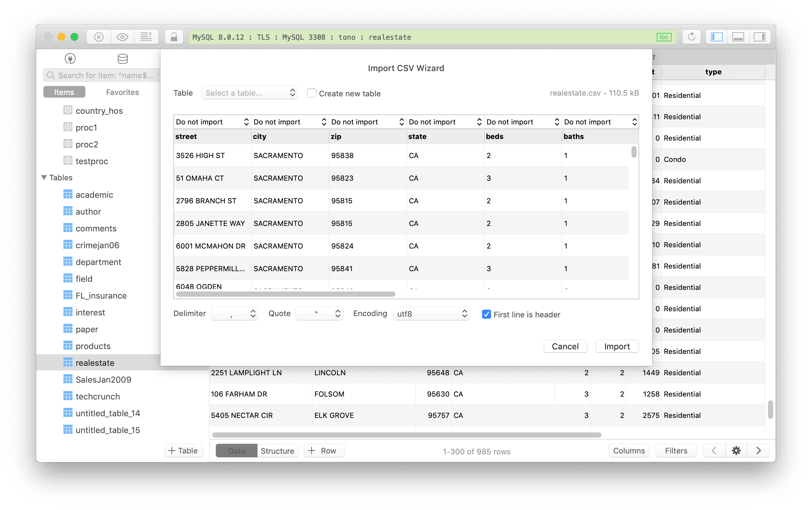Click the proc1 procedure icon
Screen dimensions: 812x510
pyautogui.click(x=68, y=127)
